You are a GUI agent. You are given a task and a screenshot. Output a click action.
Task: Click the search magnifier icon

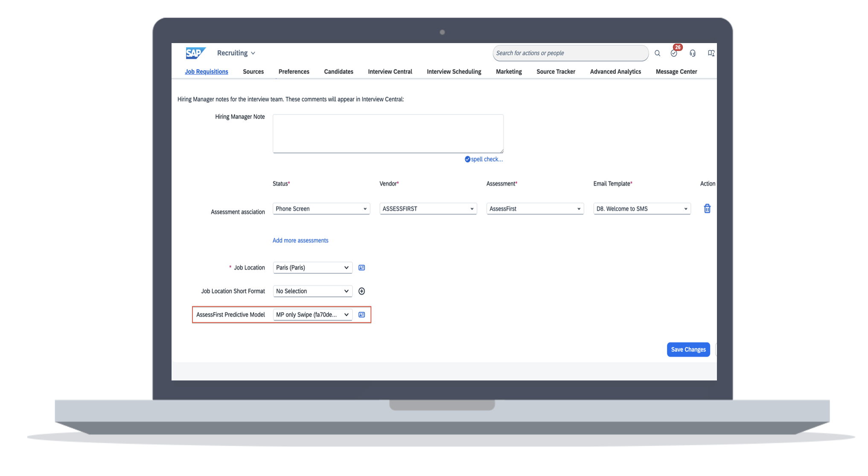[657, 53]
